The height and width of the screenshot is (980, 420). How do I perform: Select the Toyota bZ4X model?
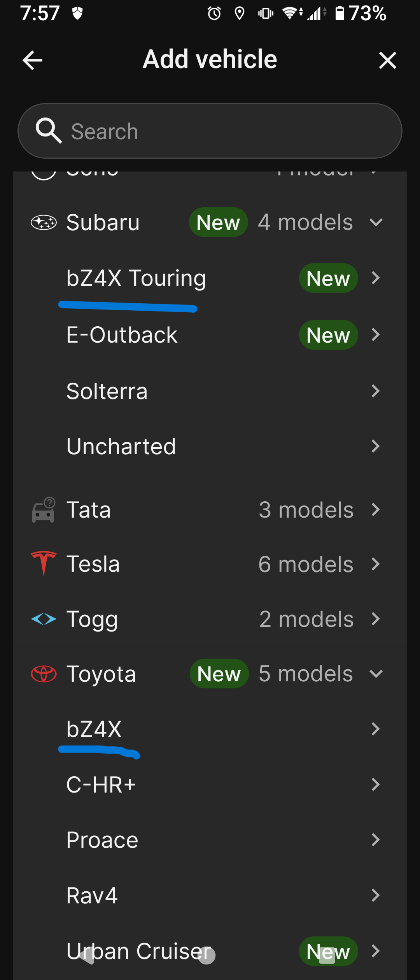tap(210, 729)
